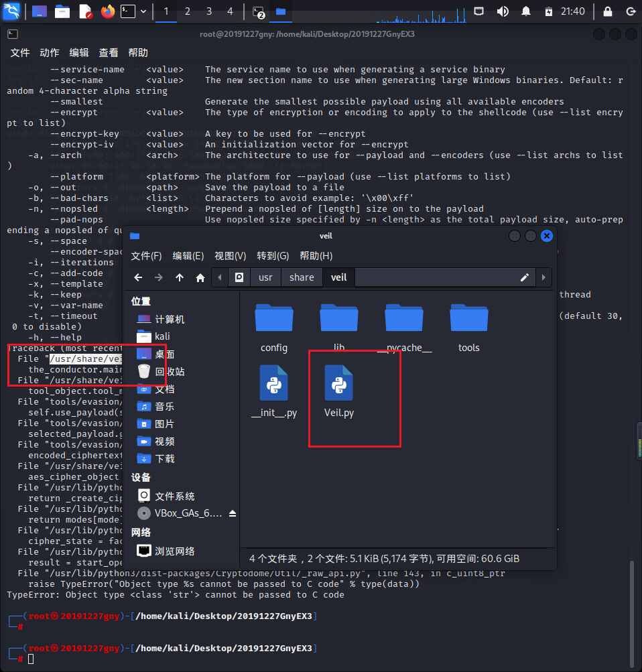Click the filesystem root path button

click(x=239, y=278)
